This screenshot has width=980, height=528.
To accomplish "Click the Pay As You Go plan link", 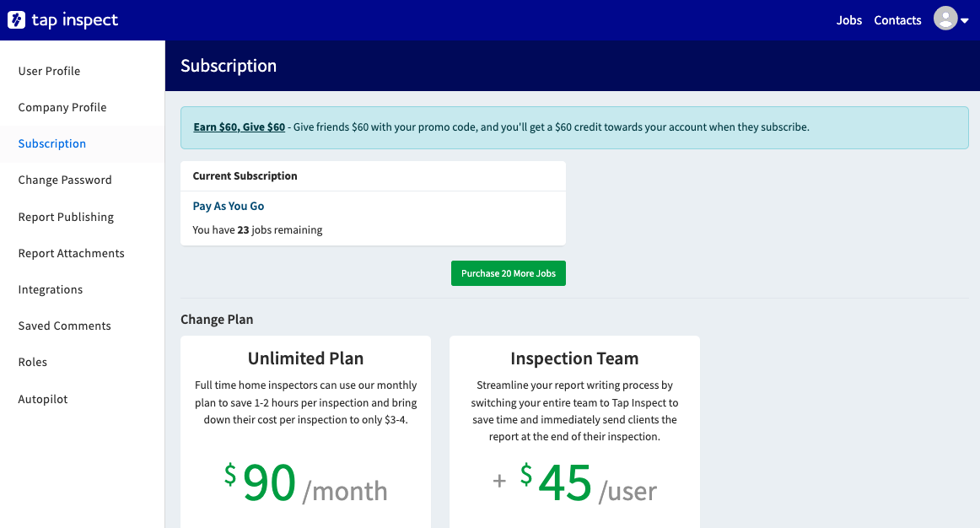I will pos(228,206).
